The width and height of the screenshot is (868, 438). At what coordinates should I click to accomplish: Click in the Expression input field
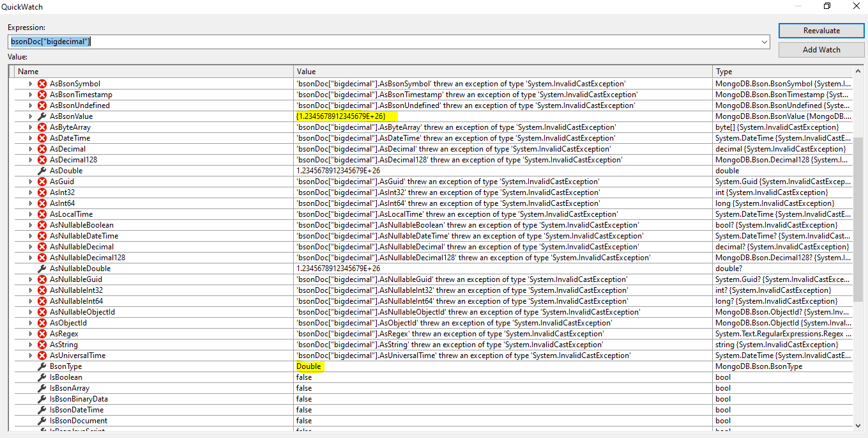coord(383,42)
